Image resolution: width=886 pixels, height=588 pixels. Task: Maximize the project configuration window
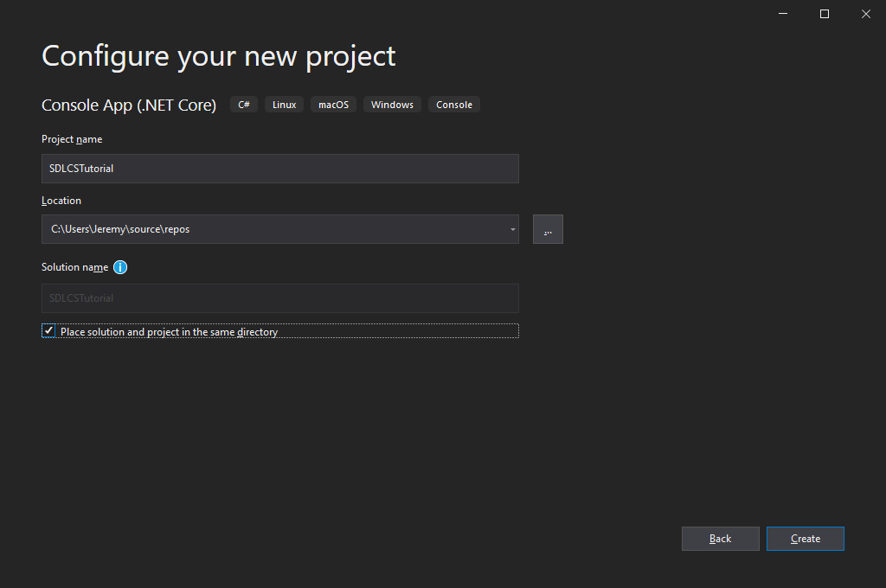coord(825,14)
